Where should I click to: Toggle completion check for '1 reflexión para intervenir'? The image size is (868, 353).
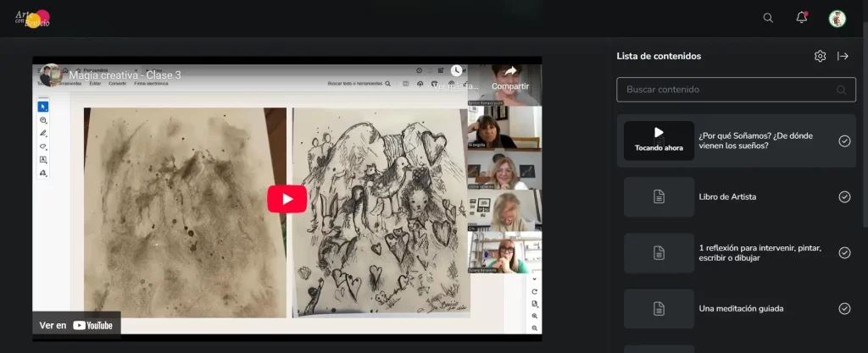(x=844, y=252)
